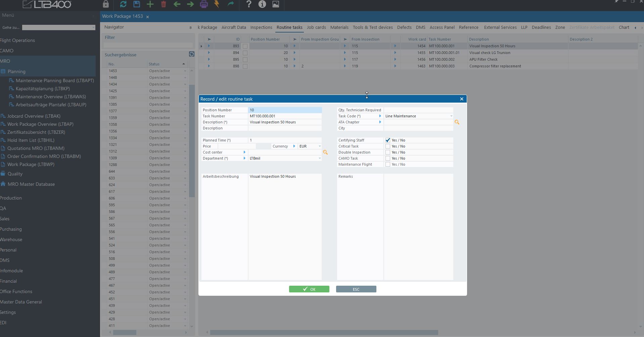The width and height of the screenshot is (644, 337).
Task: Open the ATA Chapter search magnifier
Action: point(457,122)
